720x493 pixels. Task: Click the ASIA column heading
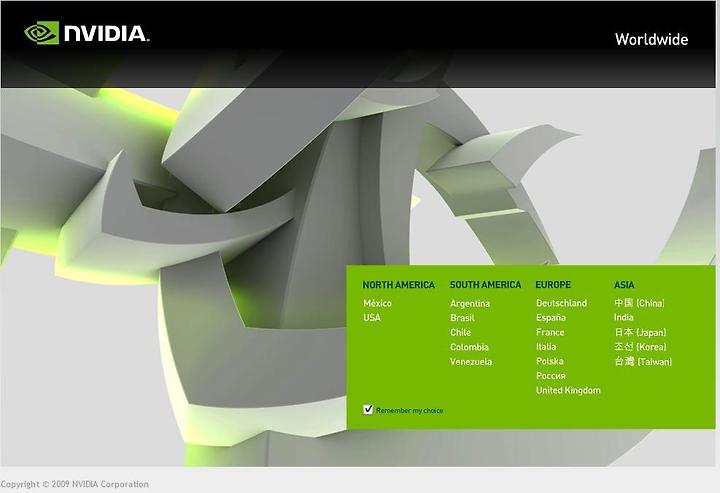624,285
